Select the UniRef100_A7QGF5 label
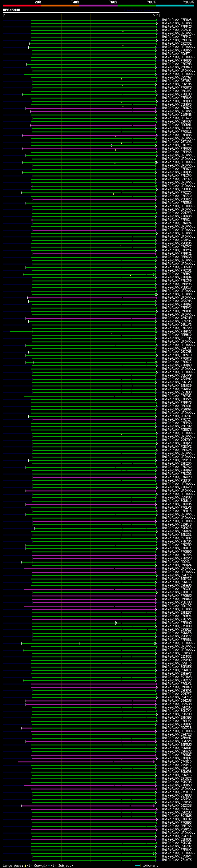Screen dimensions: 197x868 tap(176, 88)
